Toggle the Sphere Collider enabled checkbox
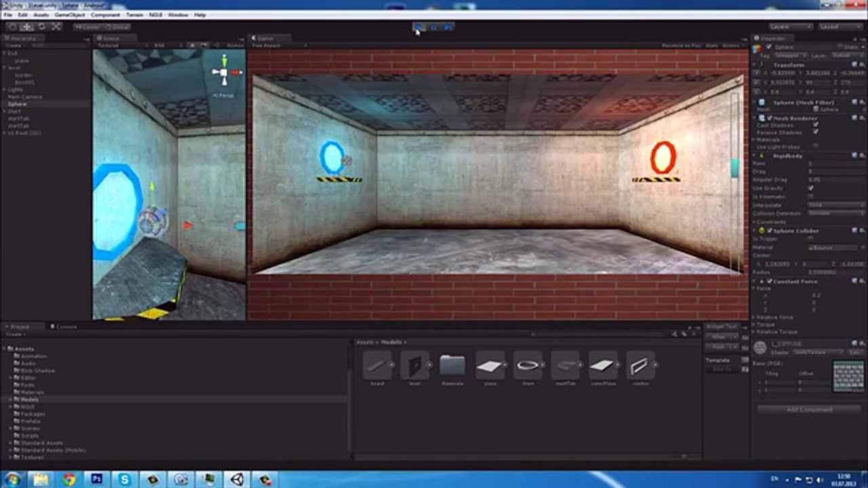This screenshot has width=868, height=488. coord(769,231)
